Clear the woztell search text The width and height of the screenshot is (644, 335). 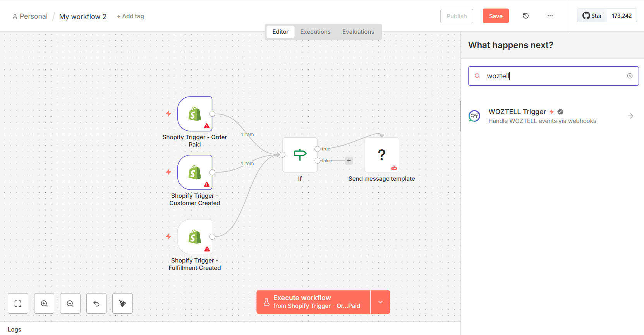click(630, 76)
